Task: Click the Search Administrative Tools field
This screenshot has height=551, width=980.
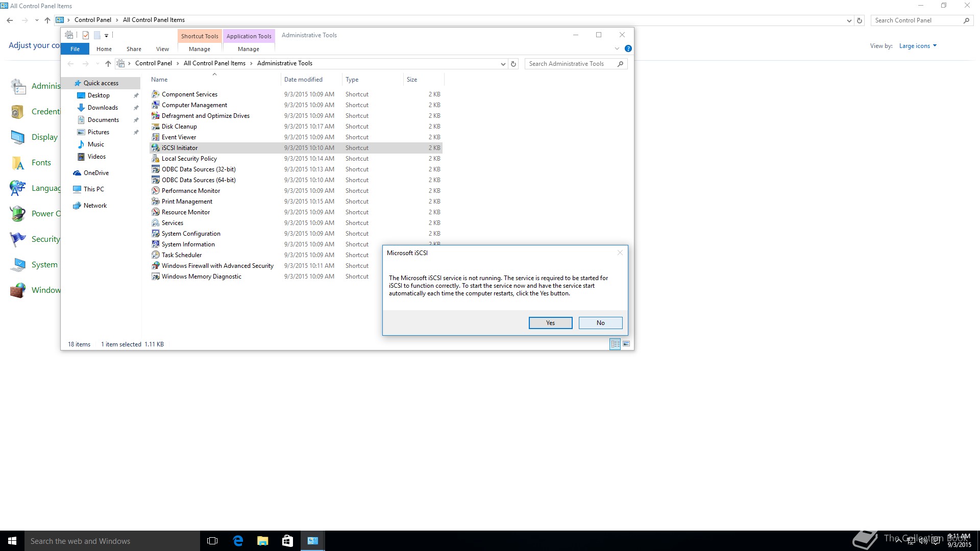Action: pos(576,64)
